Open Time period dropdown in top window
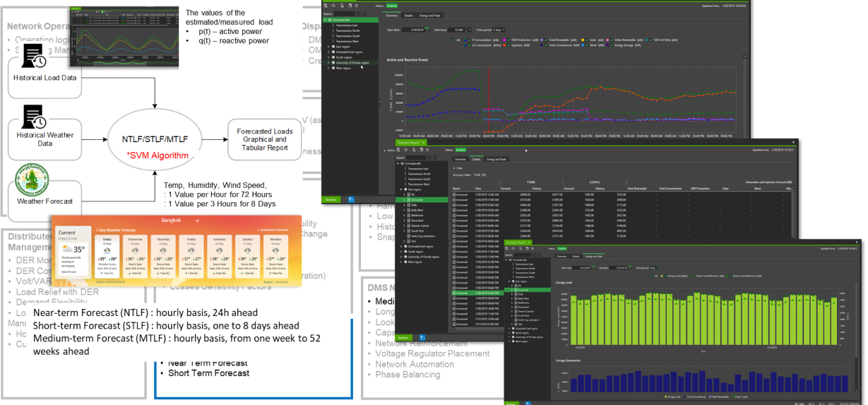The height and width of the screenshot is (405, 868). coord(499,30)
